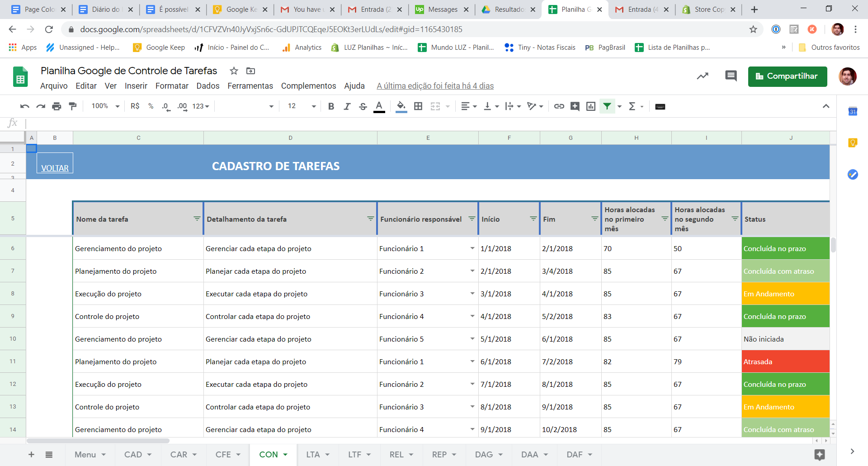The width and height of the screenshot is (868, 466).
Task: Open comment history icon near Compartilhar
Action: (x=731, y=76)
